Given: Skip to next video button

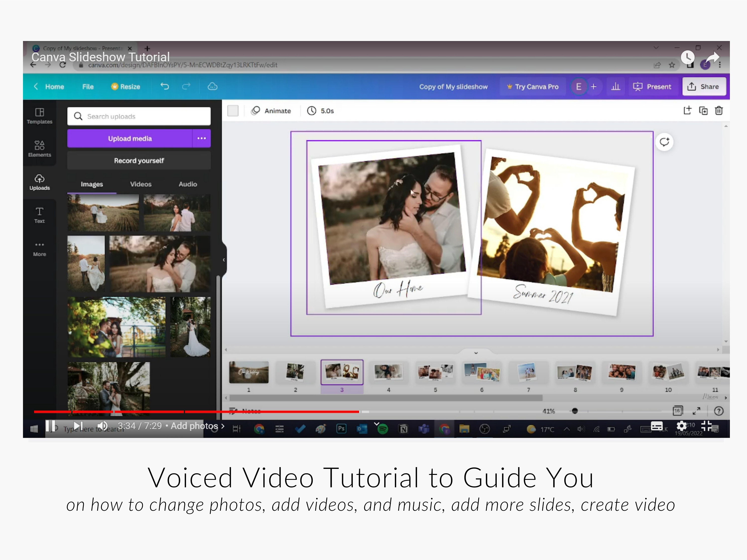Looking at the screenshot, I should pyautogui.click(x=78, y=426).
